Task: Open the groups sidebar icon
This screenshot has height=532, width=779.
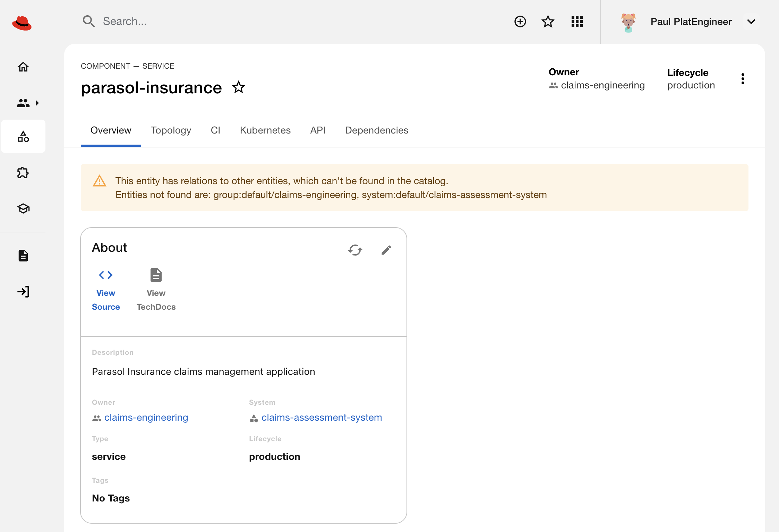Action: [x=23, y=103]
